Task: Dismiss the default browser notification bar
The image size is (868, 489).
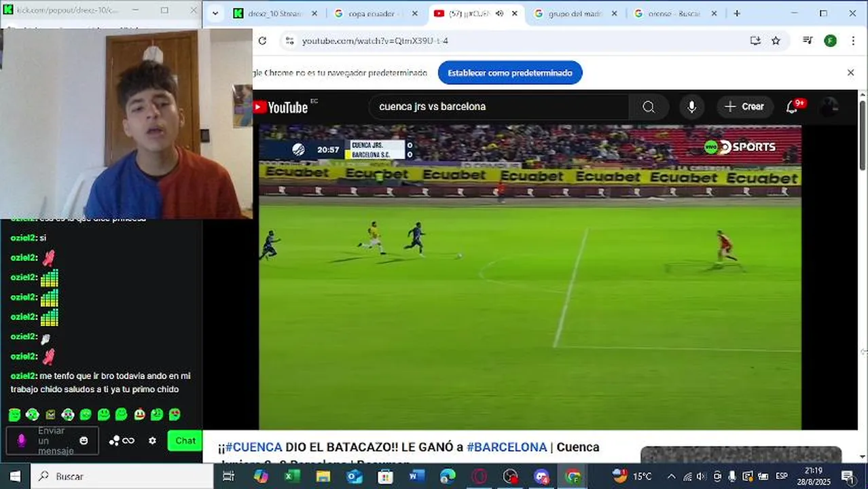Action: (x=850, y=73)
